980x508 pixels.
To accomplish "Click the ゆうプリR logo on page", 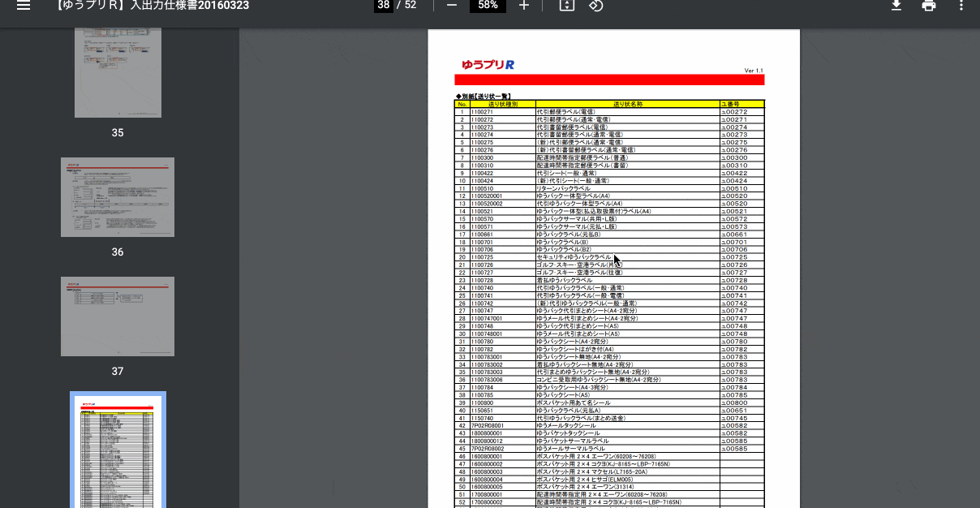I will (x=488, y=65).
